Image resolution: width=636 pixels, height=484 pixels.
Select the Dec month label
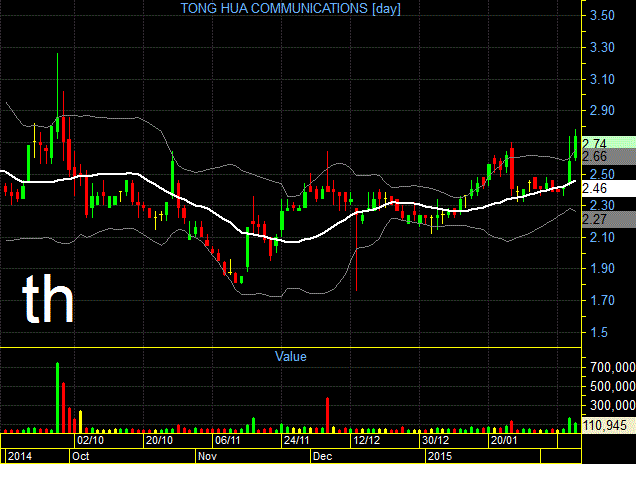tap(323, 456)
